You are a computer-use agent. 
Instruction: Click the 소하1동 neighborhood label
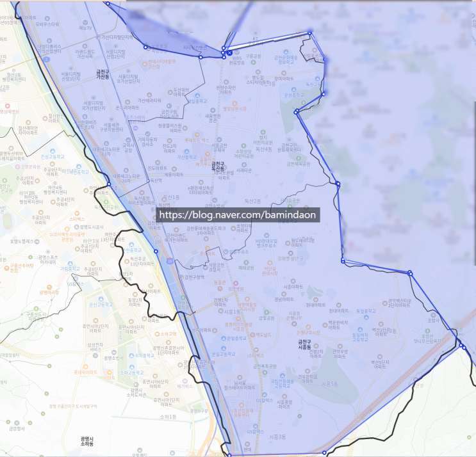pyautogui.click(x=168, y=417)
